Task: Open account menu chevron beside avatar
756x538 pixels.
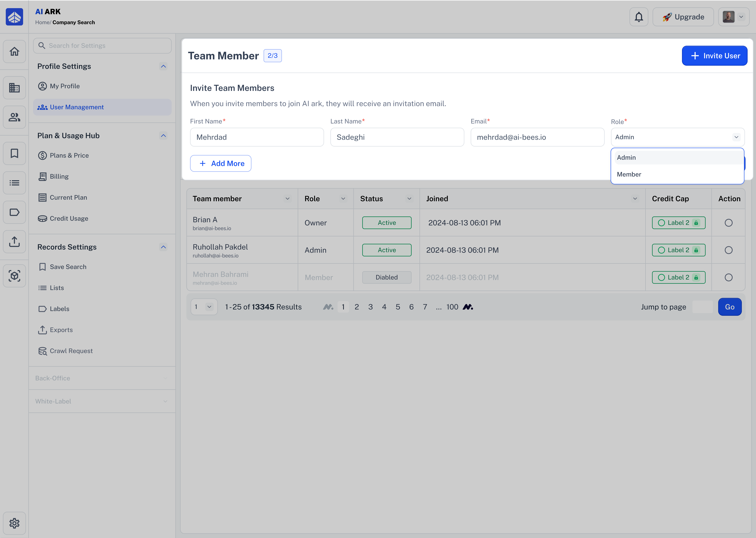Action: [x=741, y=17]
